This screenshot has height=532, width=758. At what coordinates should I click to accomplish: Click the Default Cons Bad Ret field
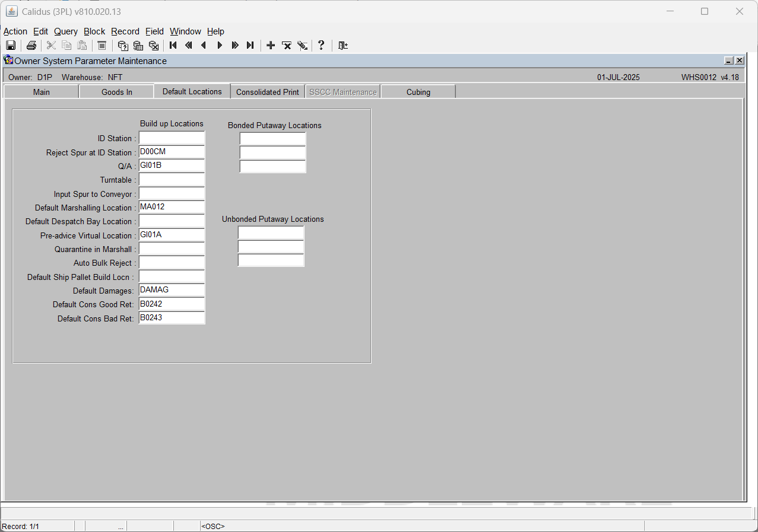point(172,318)
